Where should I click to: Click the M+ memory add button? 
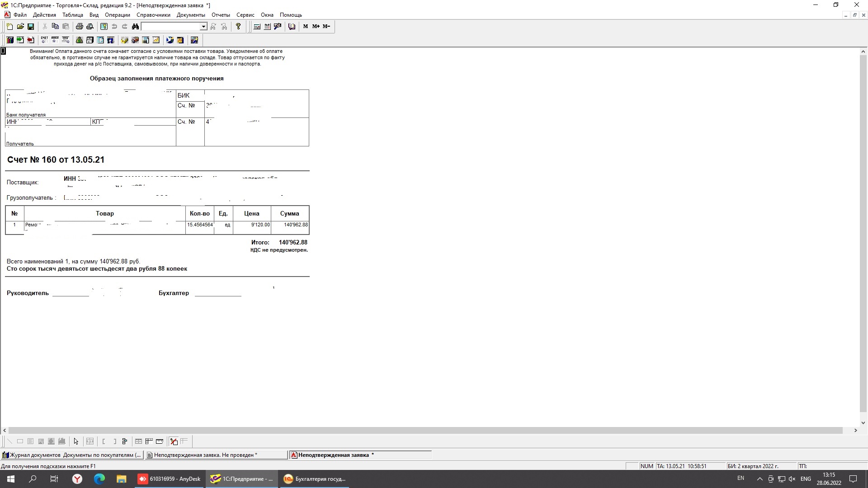click(x=316, y=27)
